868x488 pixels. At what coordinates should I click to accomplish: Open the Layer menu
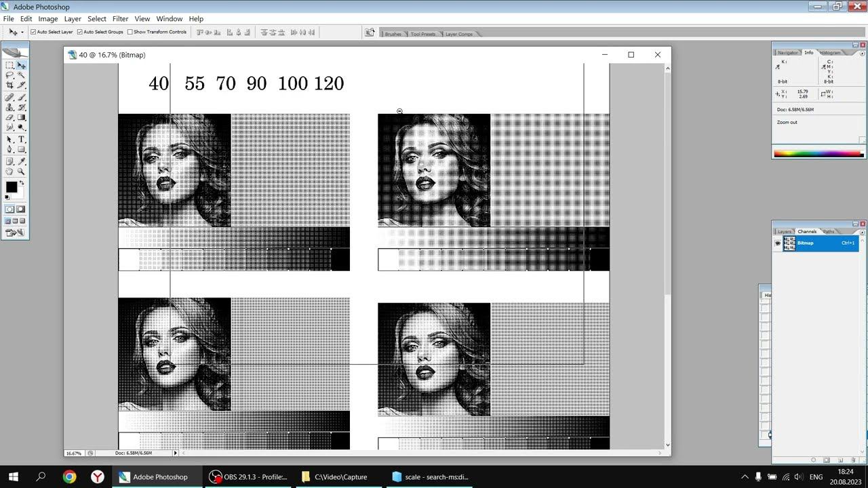click(73, 18)
